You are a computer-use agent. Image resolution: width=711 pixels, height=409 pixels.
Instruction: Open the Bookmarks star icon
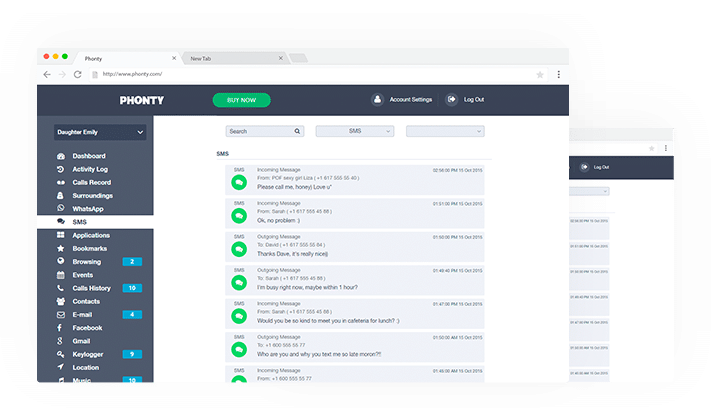coord(60,248)
